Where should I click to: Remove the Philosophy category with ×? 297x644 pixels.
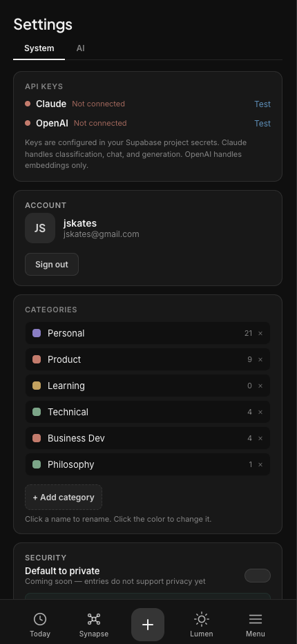tap(260, 464)
